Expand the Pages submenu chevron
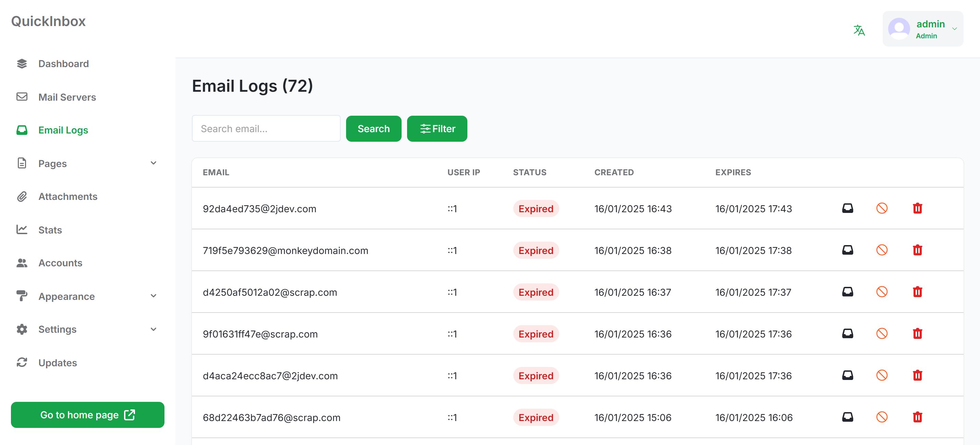Viewport: 980px width, 445px height. pyautogui.click(x=153, y=163)
